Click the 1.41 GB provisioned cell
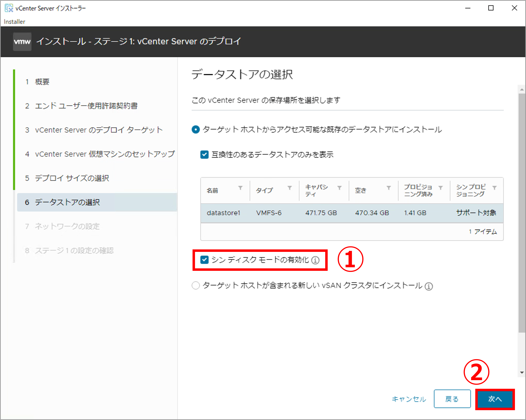526x420 pixels. [415, 213]
